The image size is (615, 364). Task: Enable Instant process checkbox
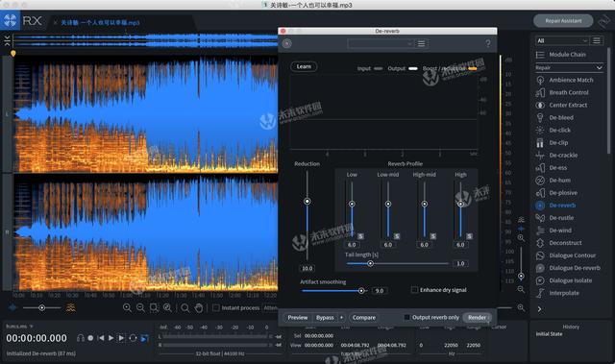point(215,308)
